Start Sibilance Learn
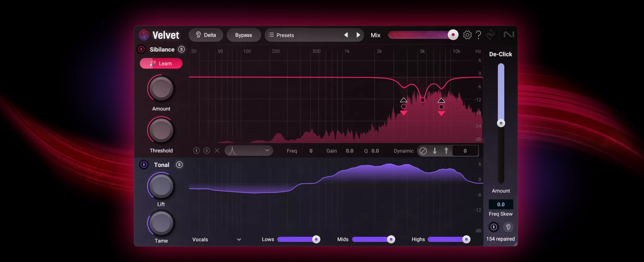This screenshot has height=262, width=644. point(161,63)
